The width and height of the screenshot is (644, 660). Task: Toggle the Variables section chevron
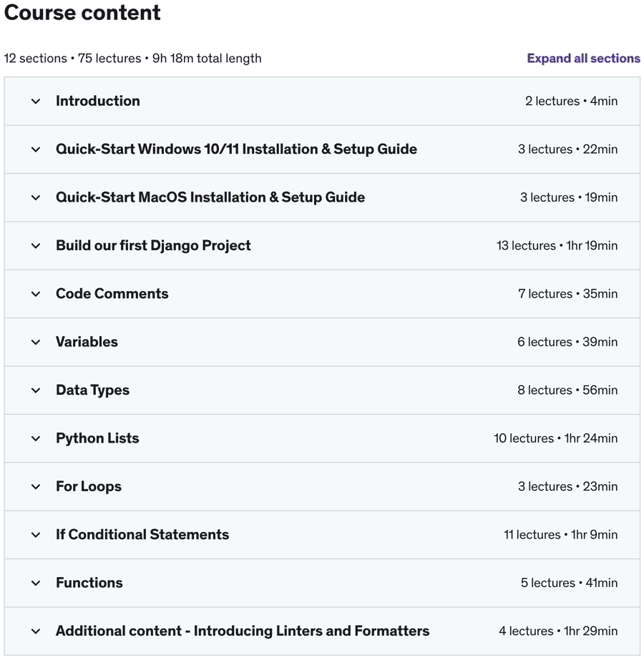click(x=36, y=343)
